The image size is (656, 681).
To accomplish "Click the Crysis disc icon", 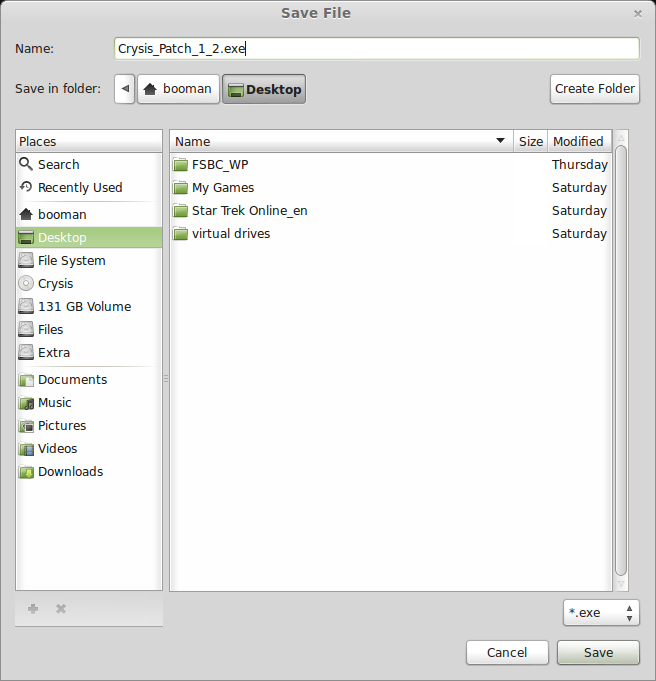I will point(26,283).
